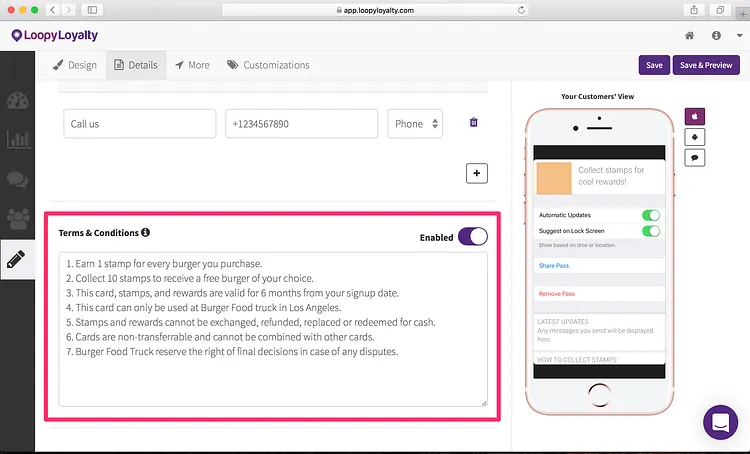The height and width of the screenshot is (454, 750).
Task: Click the 'HOW TO COLLECT STAMPS' label
Action: click(577, 360)
